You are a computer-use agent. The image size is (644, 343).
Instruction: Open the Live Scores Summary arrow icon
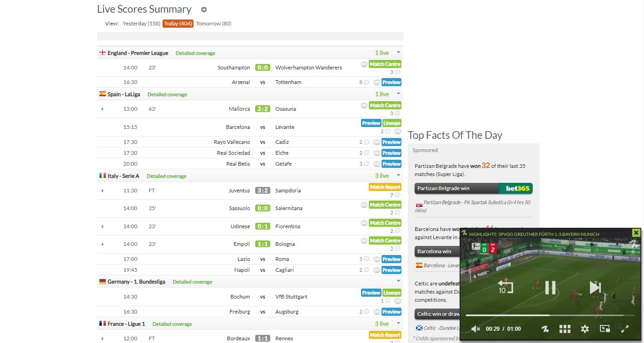pos(204,10)
